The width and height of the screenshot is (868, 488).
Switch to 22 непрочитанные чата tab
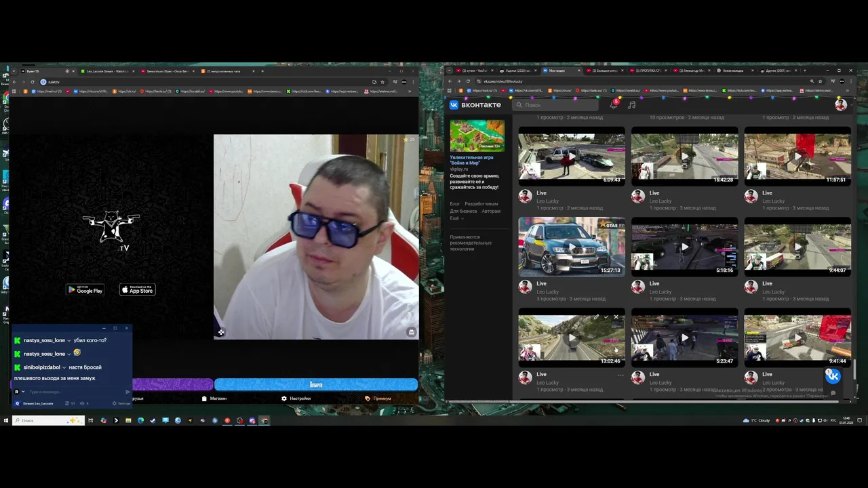point(227,71)
